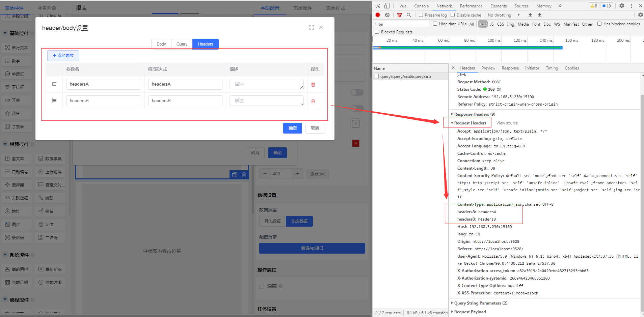This screenshot has width=644, height=317.
Task: Tick the Blocked Requests checkbox
Action: point(377,32)
